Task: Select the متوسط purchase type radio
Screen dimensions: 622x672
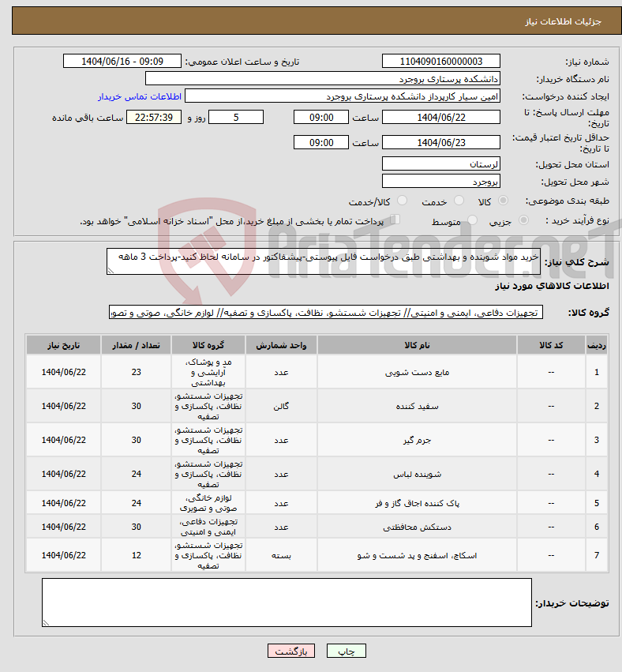Action: coord(472,220)
